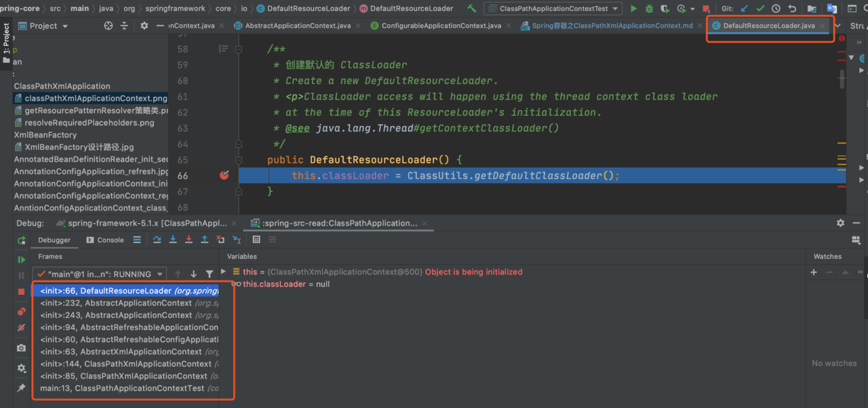
Task: Expand the 'this' variable node
Action: click(x=224, y=272)
